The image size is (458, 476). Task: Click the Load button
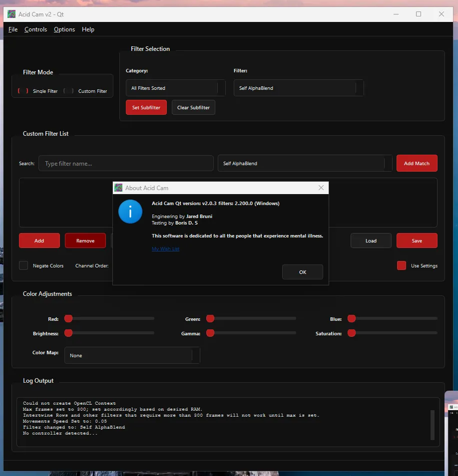coord(371,240)
